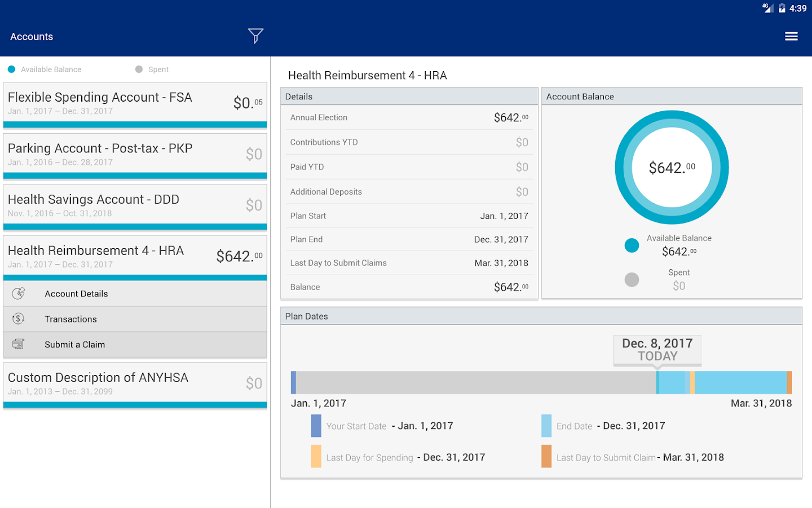Select Parking Account - Post-tax - PKP card
The image size is (812, 508).
point(135,156)
